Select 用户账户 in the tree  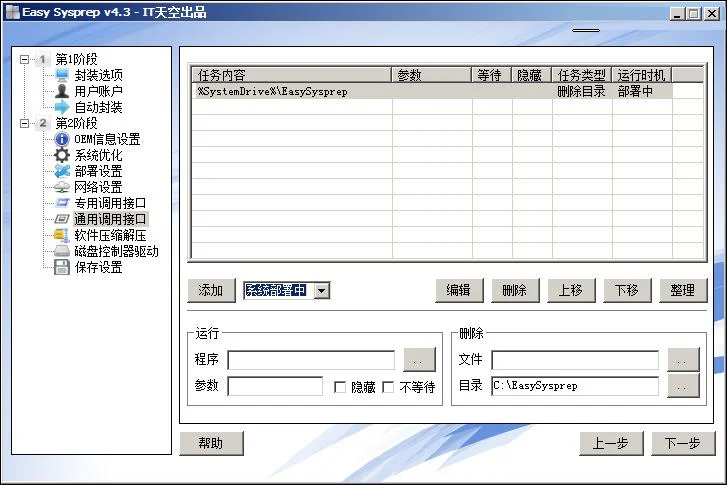point(98,91)
